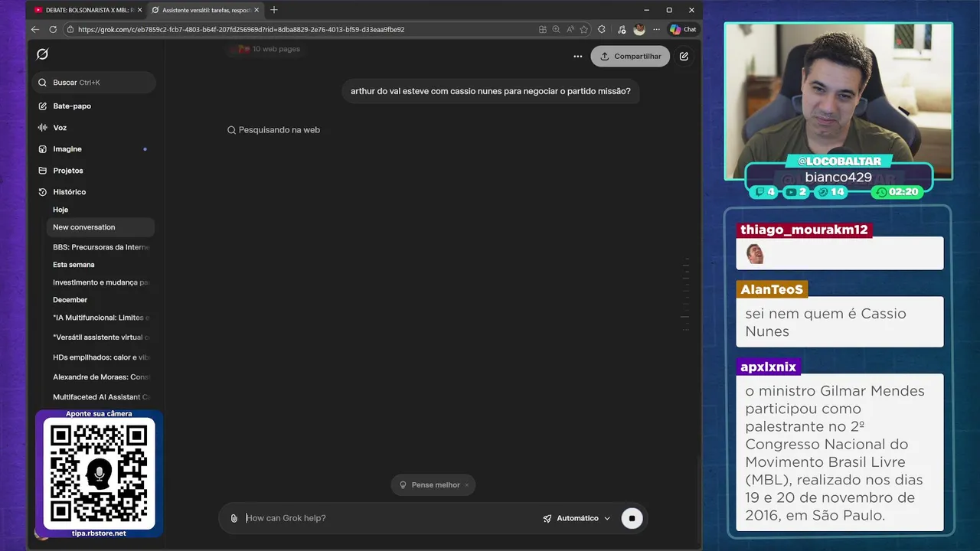Click the 'Pesquisando na web' status
The image size is (980, 551).
pyautogui.click(x=273, y=130)
